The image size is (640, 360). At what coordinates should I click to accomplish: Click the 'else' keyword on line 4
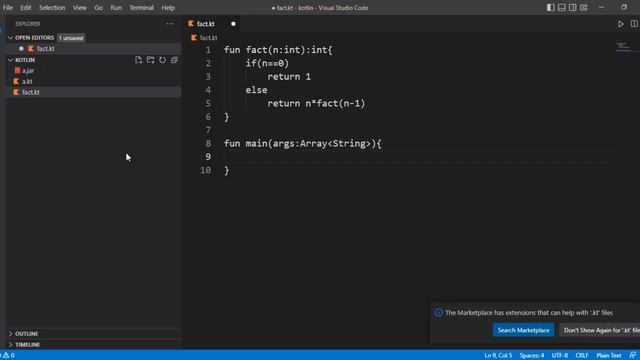tap(256, 90)
